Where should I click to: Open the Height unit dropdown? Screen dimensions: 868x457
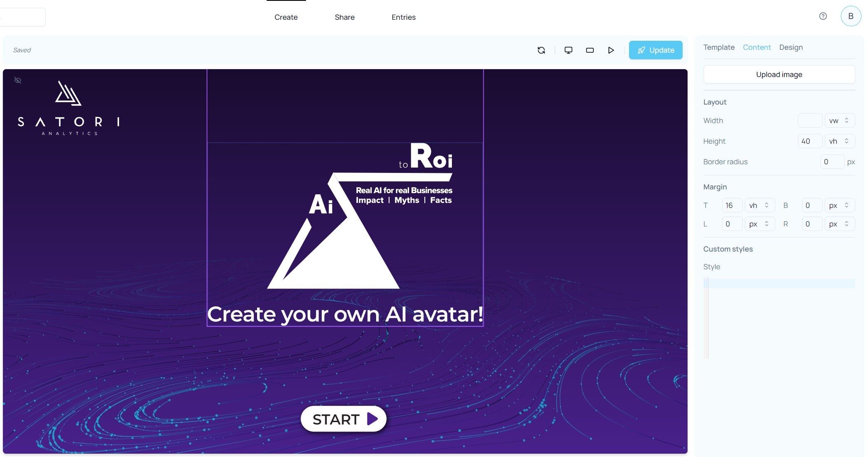(x=839, y=141)
